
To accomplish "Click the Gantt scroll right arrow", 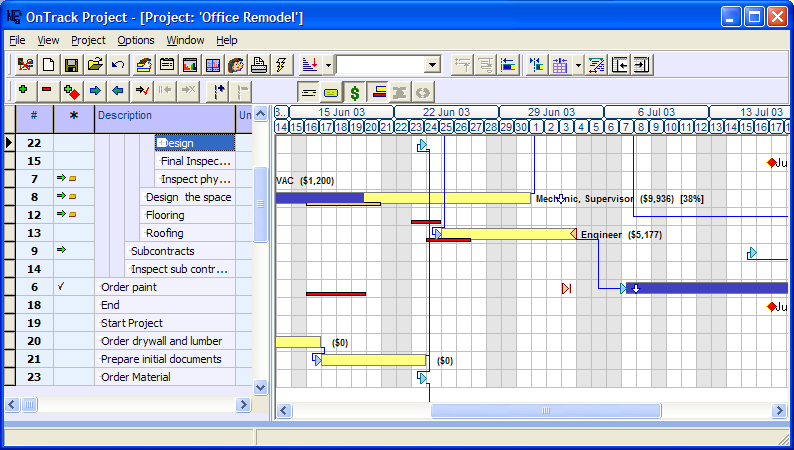I will coord(779,411).
